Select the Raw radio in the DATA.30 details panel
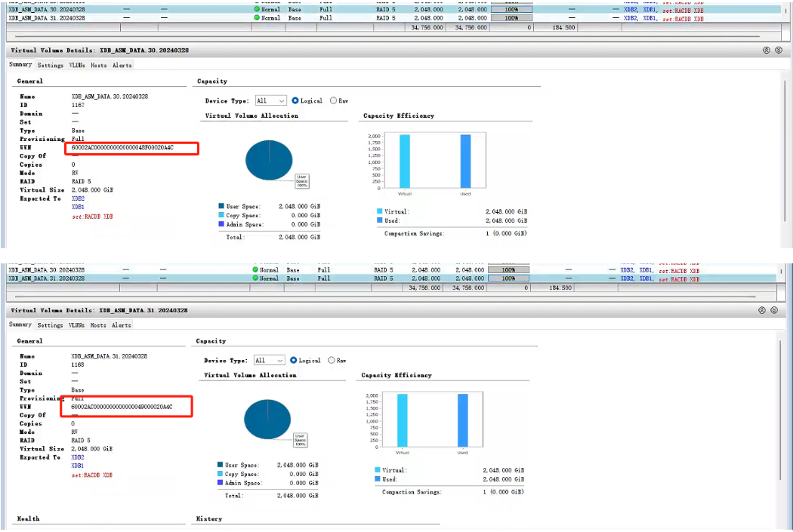The width and height of the screenshot is (793, 532). click(333, 100)
